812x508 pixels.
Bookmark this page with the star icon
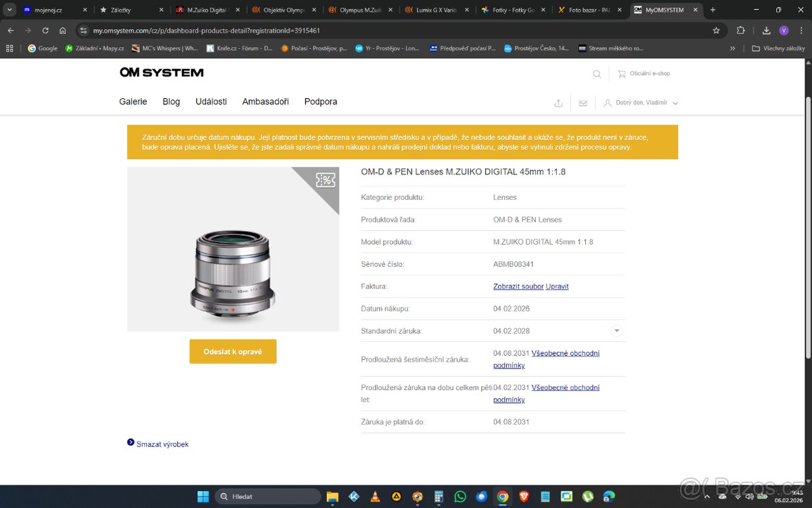tap(716, 30)
